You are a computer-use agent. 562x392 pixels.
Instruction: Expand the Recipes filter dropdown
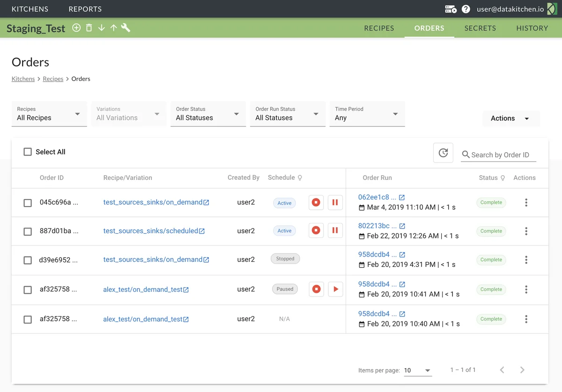(49, 114)
